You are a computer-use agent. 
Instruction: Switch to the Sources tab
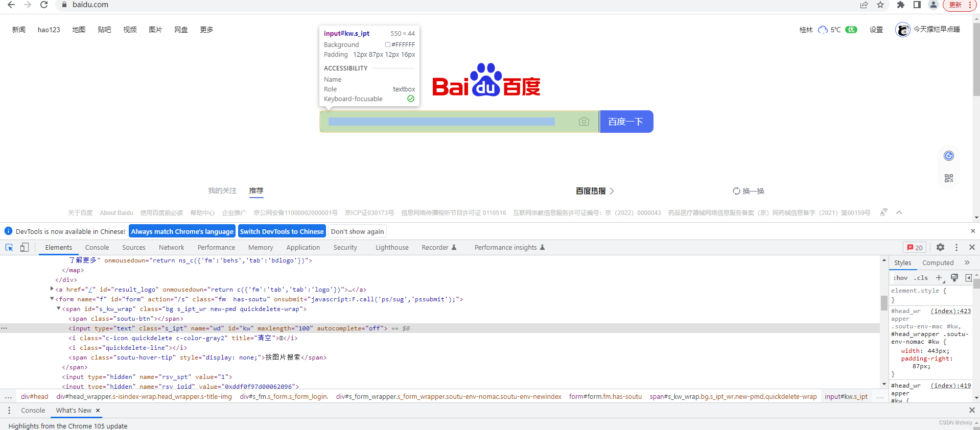(x=134, y=247)
